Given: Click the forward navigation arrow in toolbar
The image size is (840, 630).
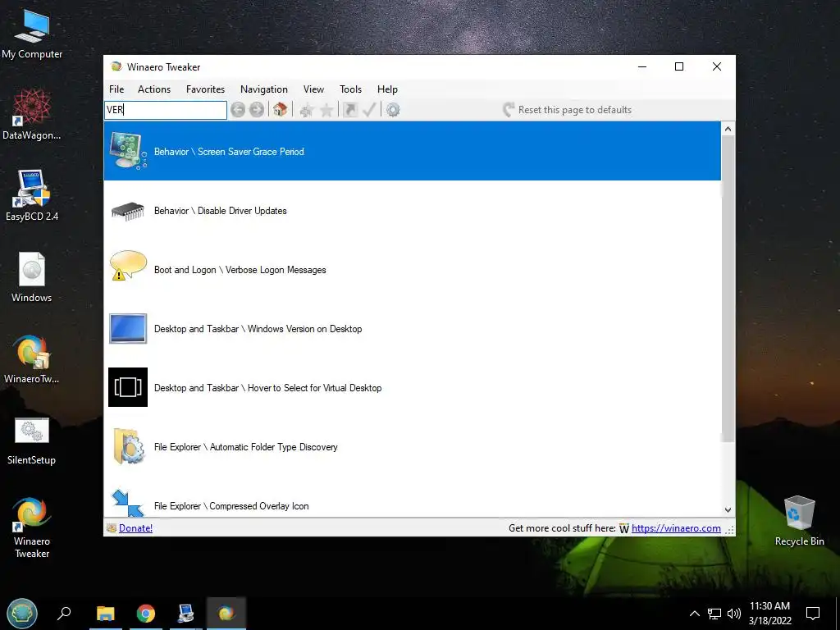Looking at the screenshot, I should [x=257, y=110].
